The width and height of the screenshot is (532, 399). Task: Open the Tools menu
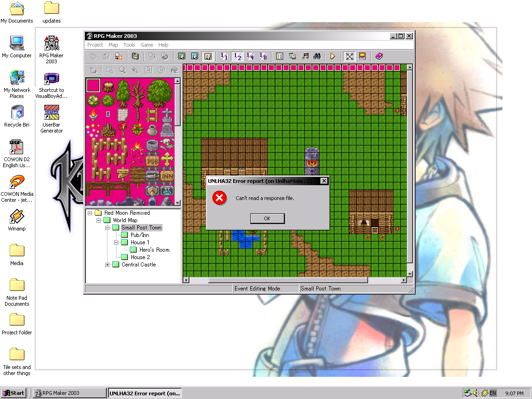point(129,45)
